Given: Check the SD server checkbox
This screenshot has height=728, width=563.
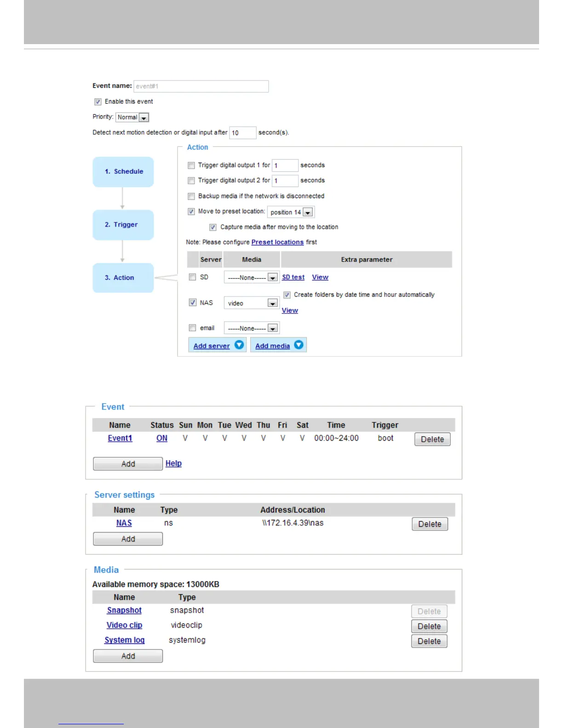Looking at the screenshot, I should pos(193,277).
